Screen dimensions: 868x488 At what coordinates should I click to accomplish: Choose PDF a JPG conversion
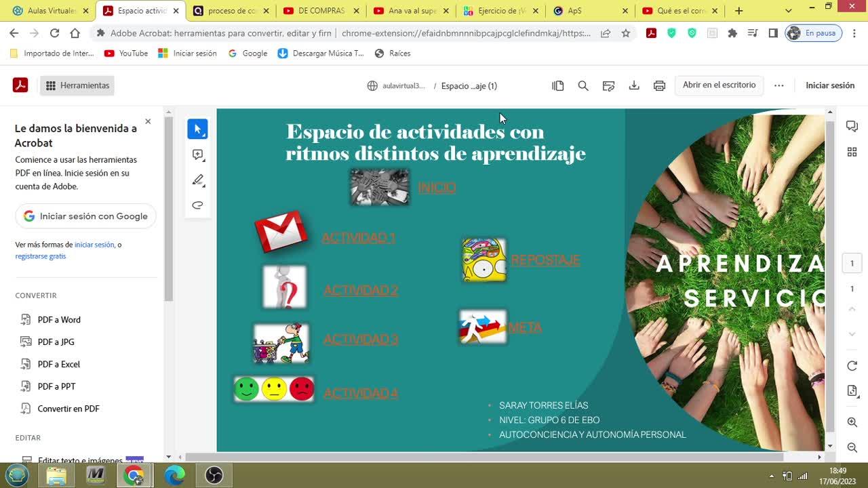[56, 342]
